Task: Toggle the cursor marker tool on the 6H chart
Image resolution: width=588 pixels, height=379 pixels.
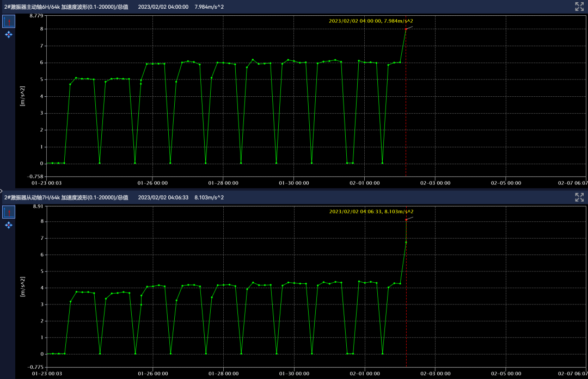Action: (x=9, y=21)
